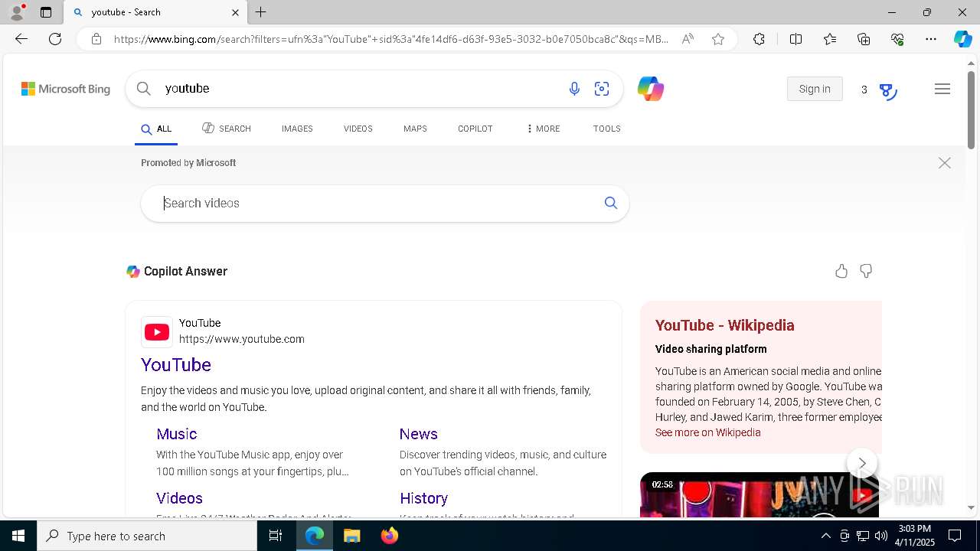Click the browser address bar URL

tap(390, 39)
